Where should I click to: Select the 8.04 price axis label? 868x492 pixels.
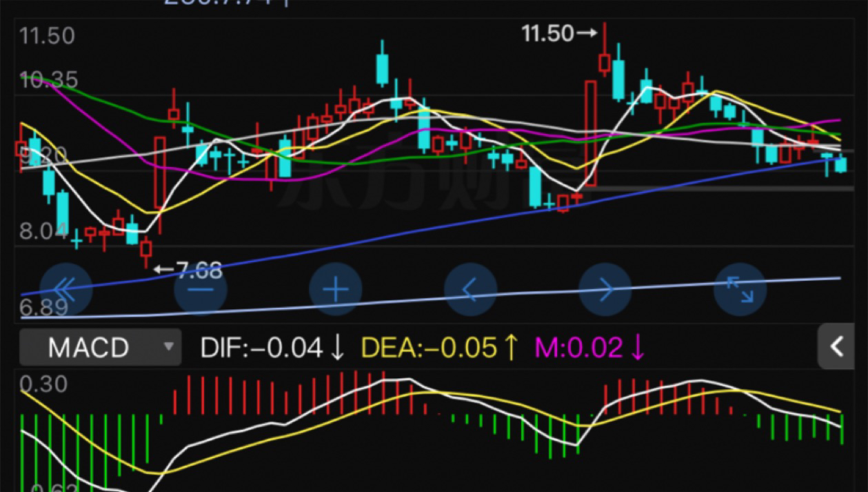click(x=44, y=231)
